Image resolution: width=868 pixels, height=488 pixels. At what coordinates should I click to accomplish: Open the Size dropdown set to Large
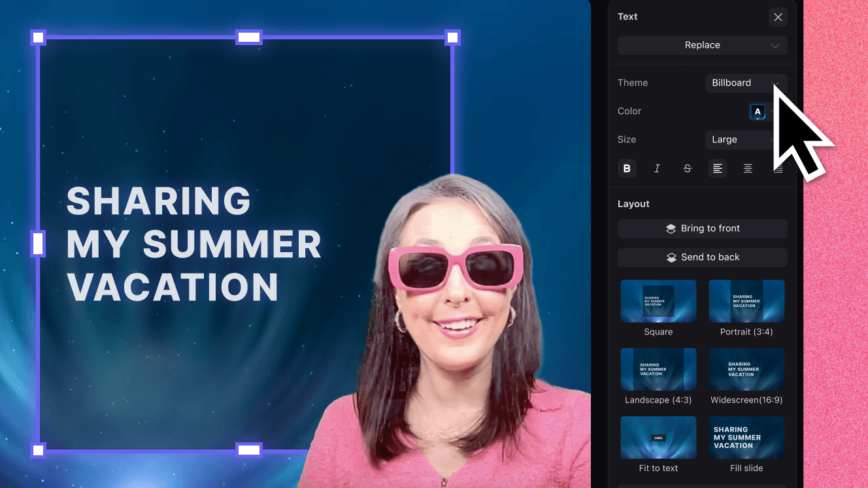point(746,139)
